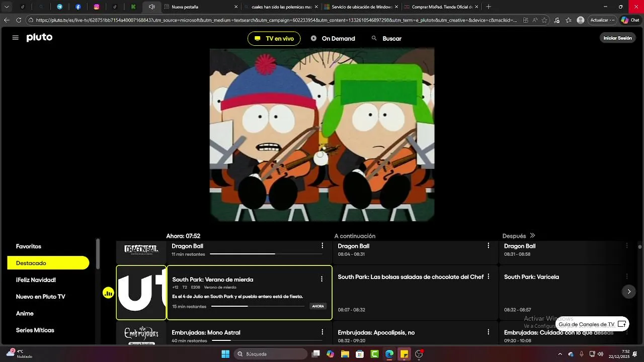Switch to TV en vivo tab

[274, 38]
